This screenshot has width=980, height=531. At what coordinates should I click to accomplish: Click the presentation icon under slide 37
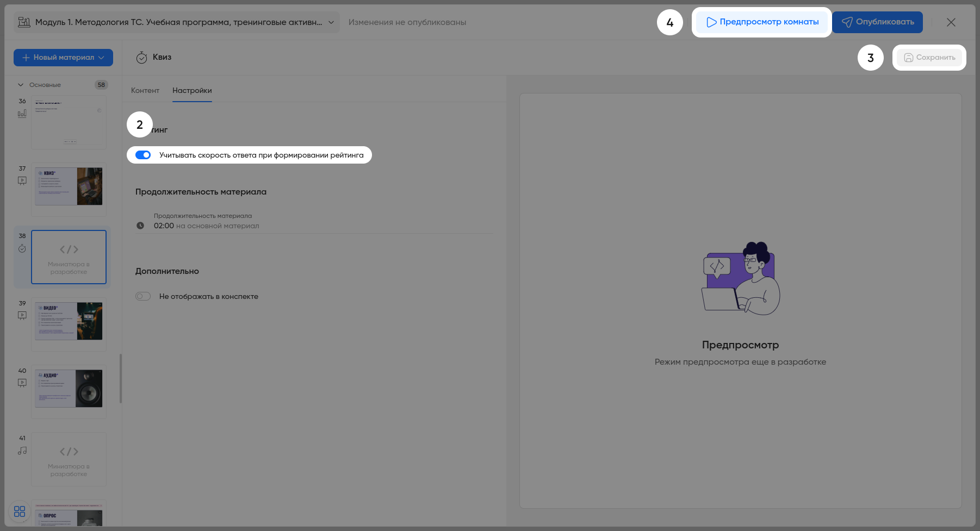[22, 180]
